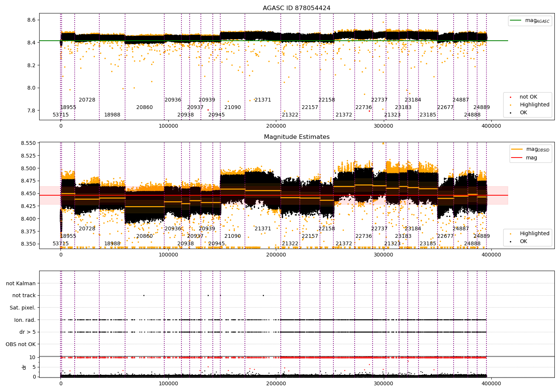Click the 'not track' axis label
Screen dimensions: 560x392
coord(24,295)
